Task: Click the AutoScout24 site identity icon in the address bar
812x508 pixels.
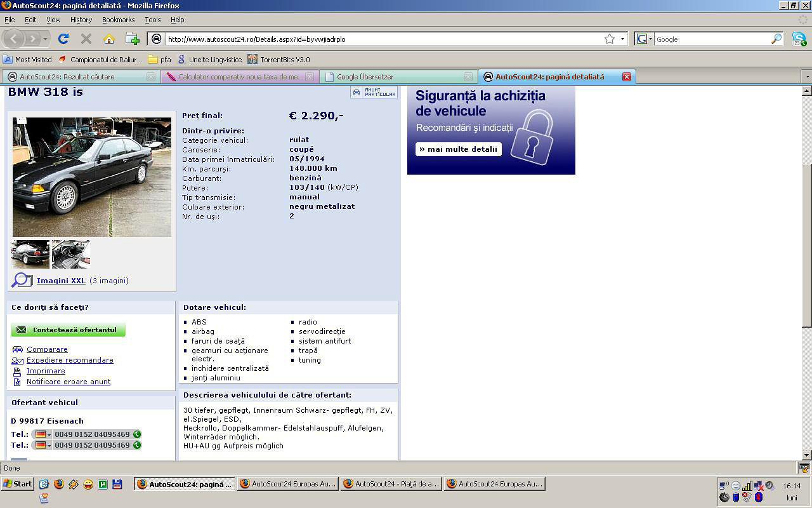Action: [x=157, y=39]
